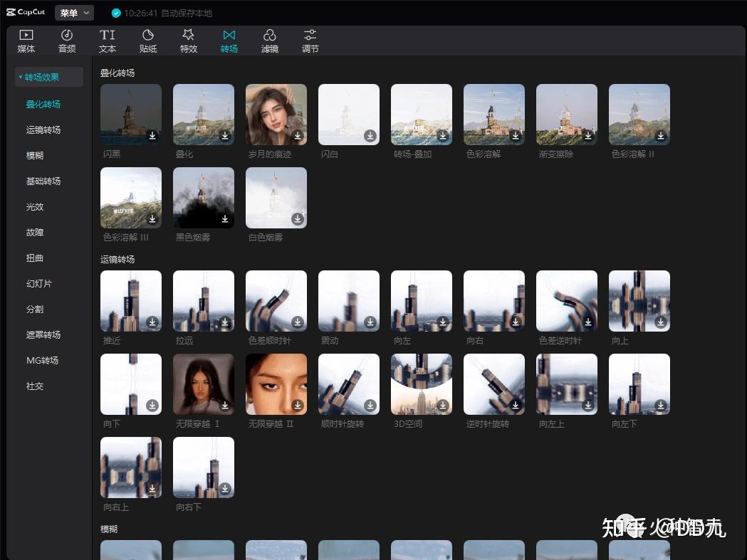Click the auto-save status checkmark icon
Image resolution: width=747 pixels, height=560 pixels.
point(116,14)
